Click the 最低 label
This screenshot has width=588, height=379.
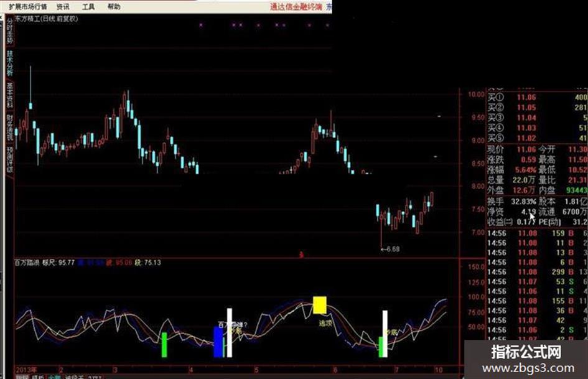pyautogui.click(x=547, y=170)
